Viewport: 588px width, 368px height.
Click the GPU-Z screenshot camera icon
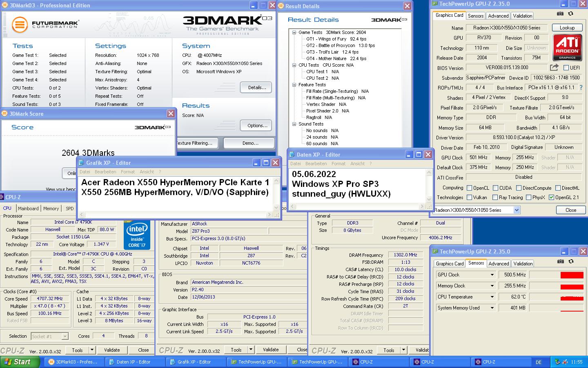[x=560, y=13]
